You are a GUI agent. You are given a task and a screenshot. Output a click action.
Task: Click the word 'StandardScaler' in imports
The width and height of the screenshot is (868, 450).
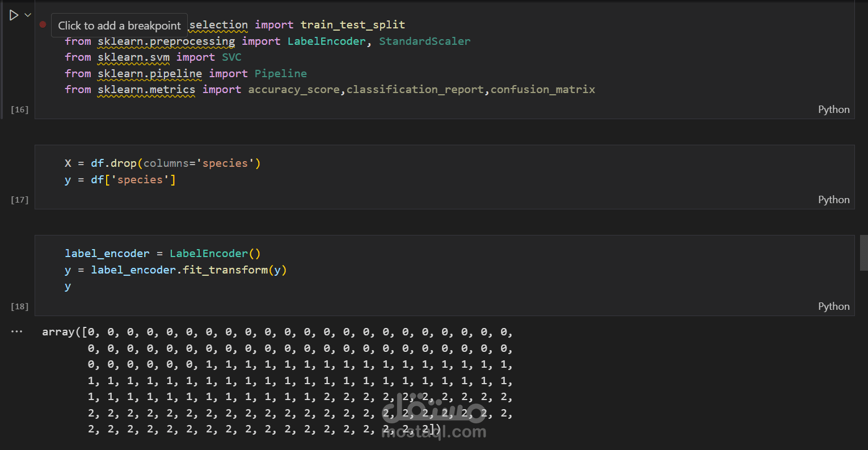[x=424, y=41]
